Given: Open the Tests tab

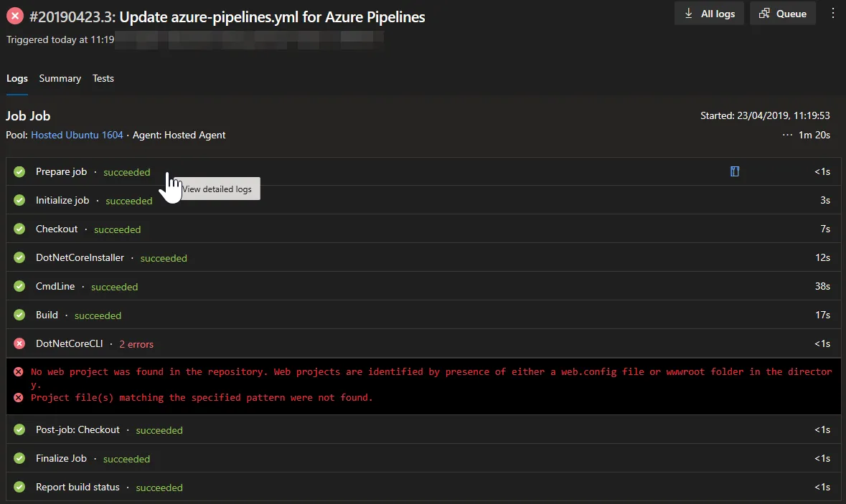Looking at the screenshot, I should (103, 78).
